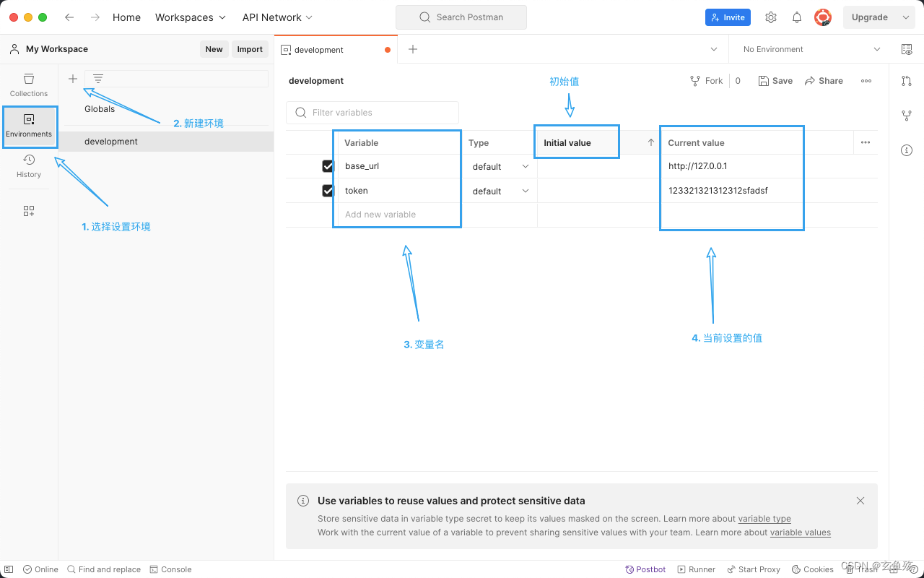Click the base_url variable name
The image size is (924, 578).
[362, 166]
